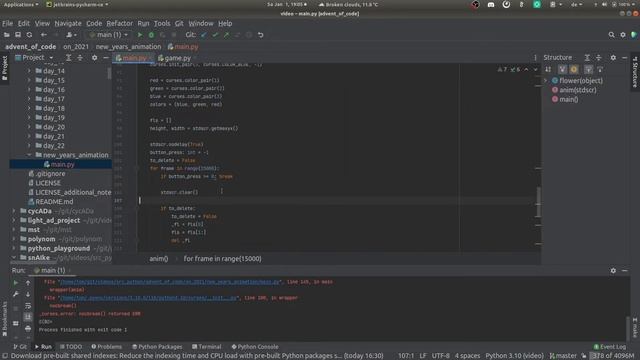This screenshot has height=360, width=640.
Task: Open the Navigate menu
Action: tap(68, 24)
